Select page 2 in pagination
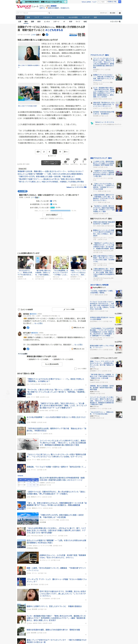138x644 pixels. 44,152
